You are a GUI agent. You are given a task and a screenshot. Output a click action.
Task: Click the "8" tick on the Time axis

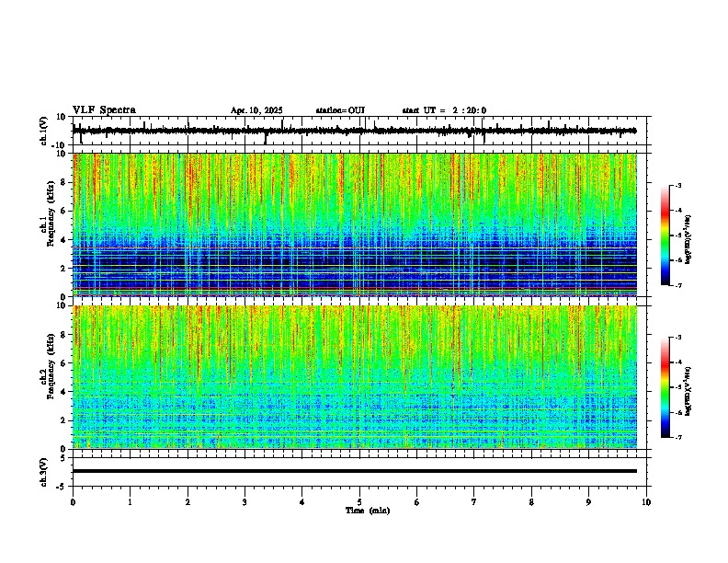531,502
